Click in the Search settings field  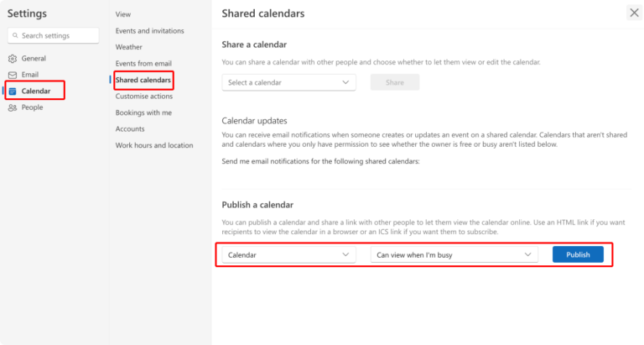coord(54,36)
